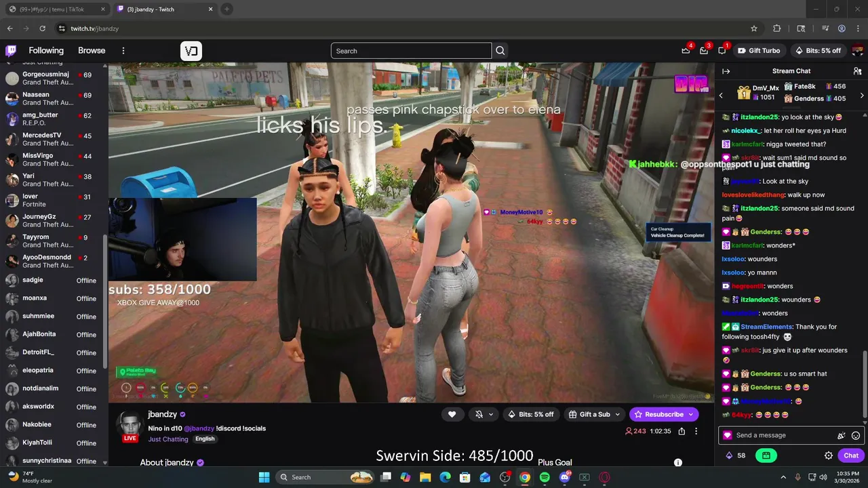Open Discord from the taskbar
This screenshot has width=868, height=488.
(x=564, y=477)
